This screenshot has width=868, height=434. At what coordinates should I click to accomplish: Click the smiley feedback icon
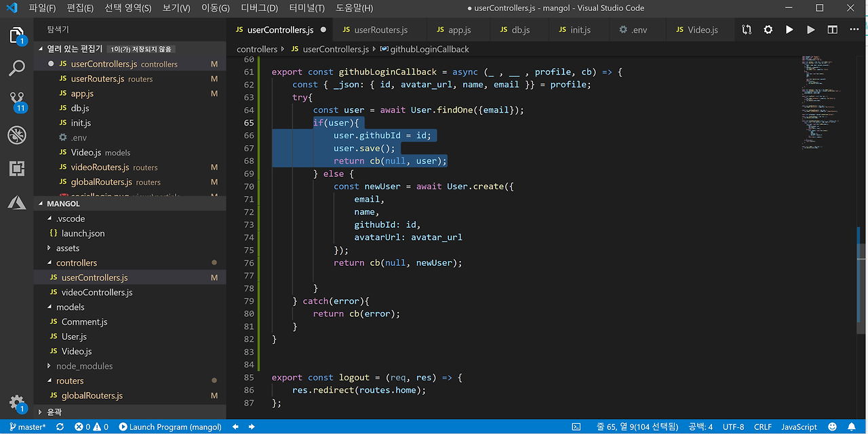(833, 427)
